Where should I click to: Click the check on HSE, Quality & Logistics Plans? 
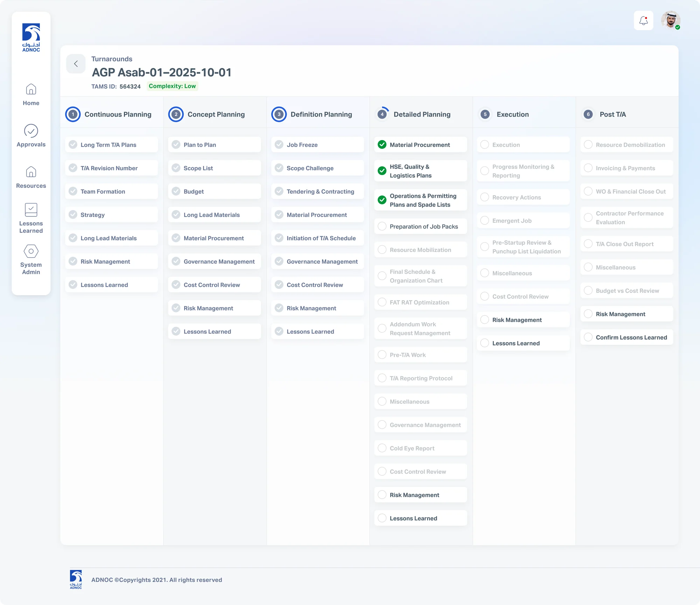click(382, 171)
